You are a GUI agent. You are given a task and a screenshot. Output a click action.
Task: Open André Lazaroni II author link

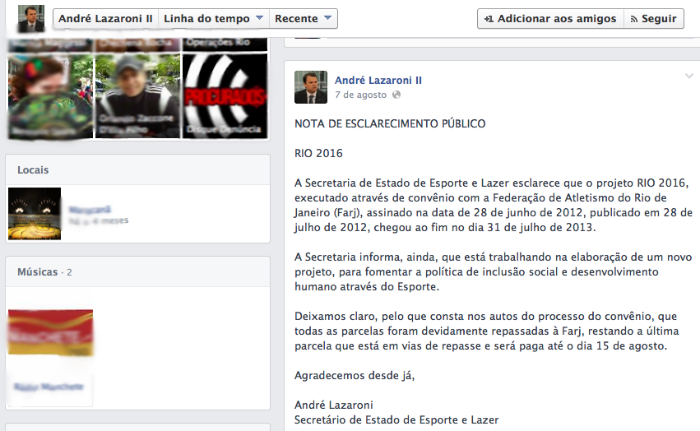pyautogui.click(x=378, y=80)
